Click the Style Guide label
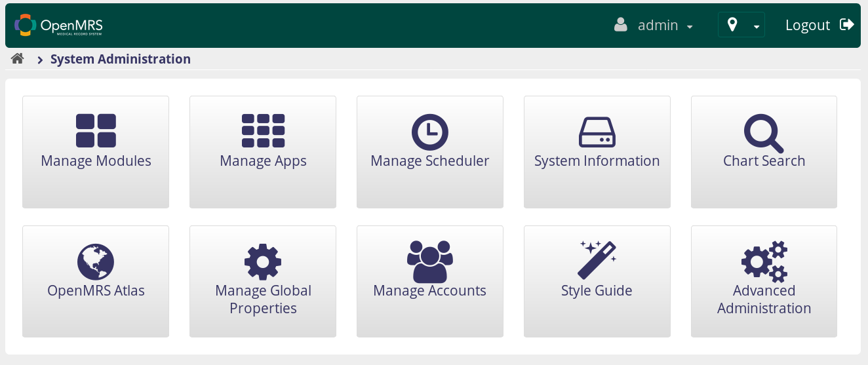Screen dimensions: 868x365 (x=597, y=291)
